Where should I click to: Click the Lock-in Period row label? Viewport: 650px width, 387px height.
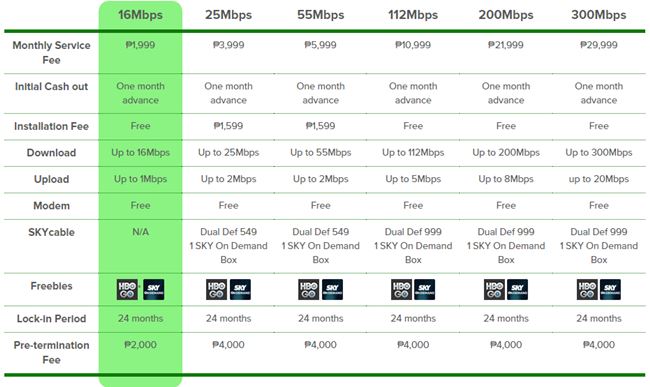click(x=51, y=319)
